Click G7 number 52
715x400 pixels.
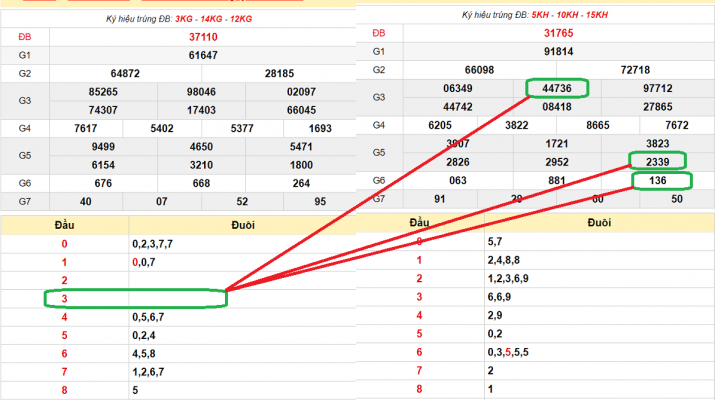(x=242, y=201)
